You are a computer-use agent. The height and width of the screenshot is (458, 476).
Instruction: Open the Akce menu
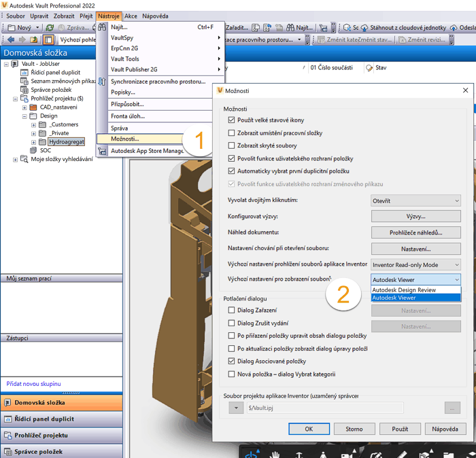tap(131, 16)
